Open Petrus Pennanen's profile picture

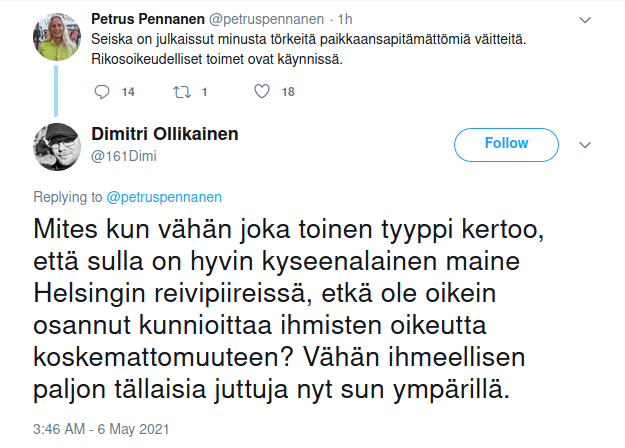tap(59, 37)
